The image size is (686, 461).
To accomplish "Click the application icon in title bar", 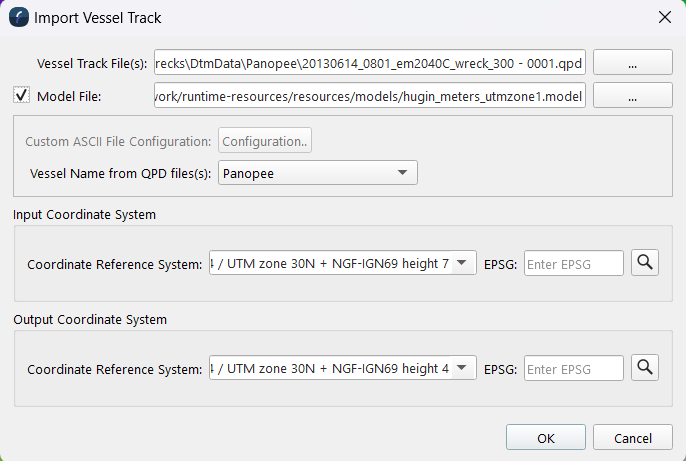I will (x=18, y=17).
